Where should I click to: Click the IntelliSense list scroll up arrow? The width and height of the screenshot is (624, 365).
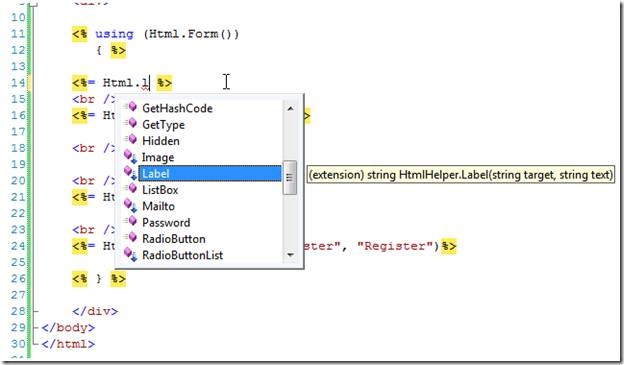pos(290,108)
